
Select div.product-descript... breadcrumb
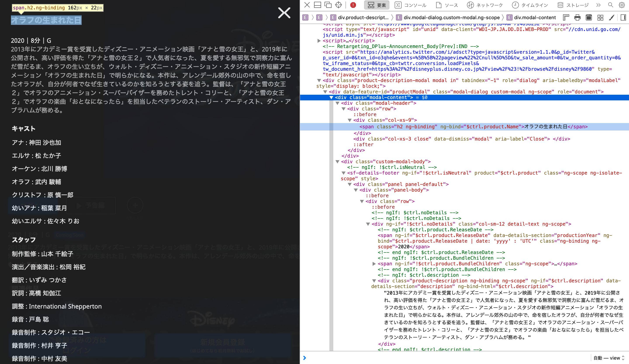coord(359,17)
